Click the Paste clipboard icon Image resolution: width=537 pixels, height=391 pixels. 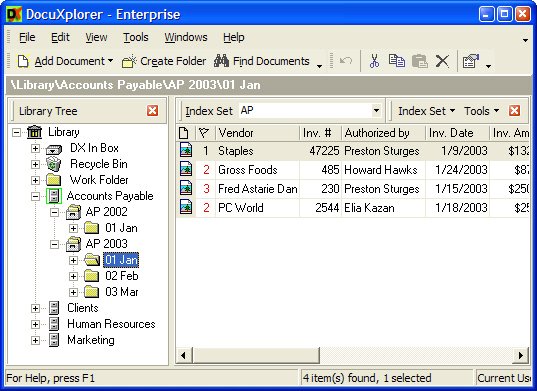pos(420,61)
